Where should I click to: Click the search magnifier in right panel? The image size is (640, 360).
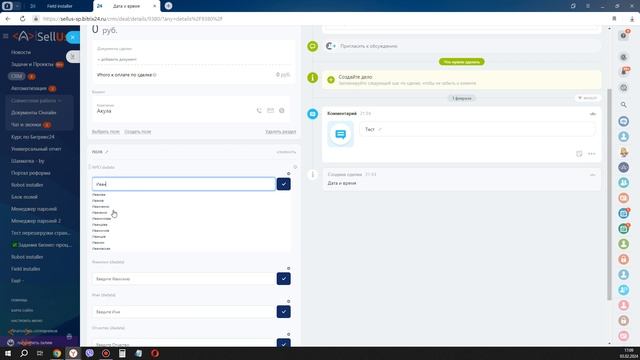pos(624,105)
